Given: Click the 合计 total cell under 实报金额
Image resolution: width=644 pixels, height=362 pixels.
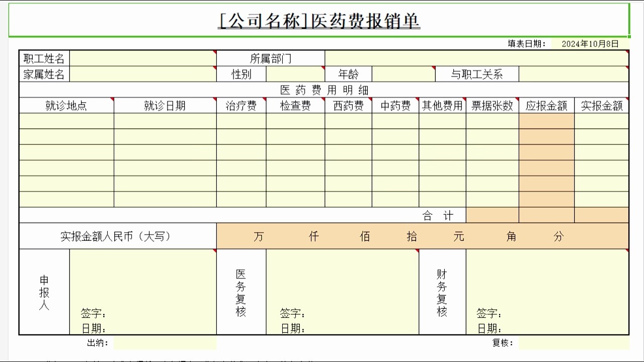Looking at the screenshot, I should (x=602, y=215).
